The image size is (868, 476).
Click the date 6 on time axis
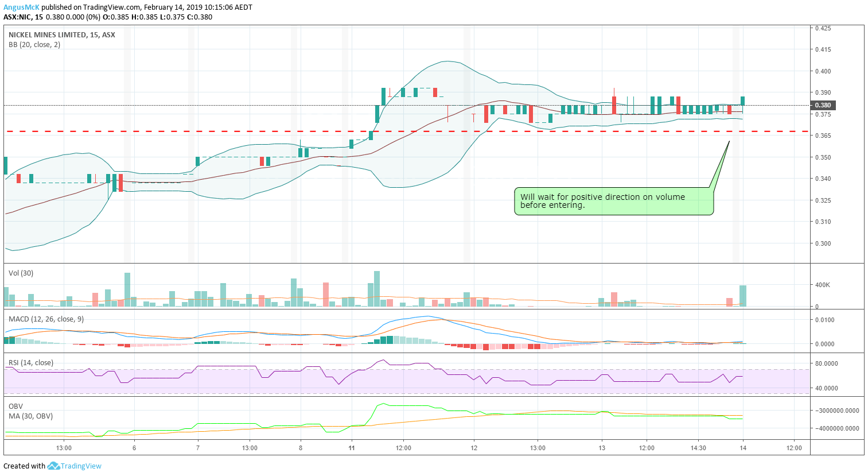point(134,448)
